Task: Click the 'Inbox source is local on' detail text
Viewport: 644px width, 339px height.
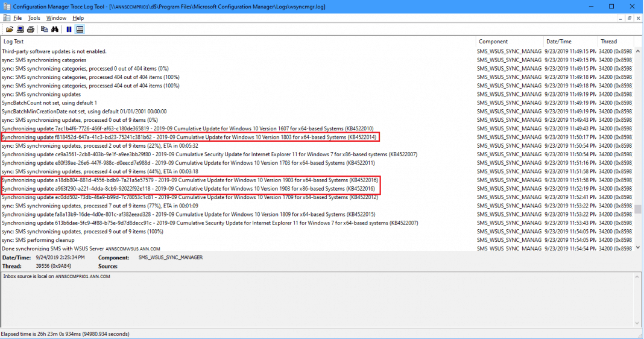Action: pyautogui.click(x=57, y=276)
